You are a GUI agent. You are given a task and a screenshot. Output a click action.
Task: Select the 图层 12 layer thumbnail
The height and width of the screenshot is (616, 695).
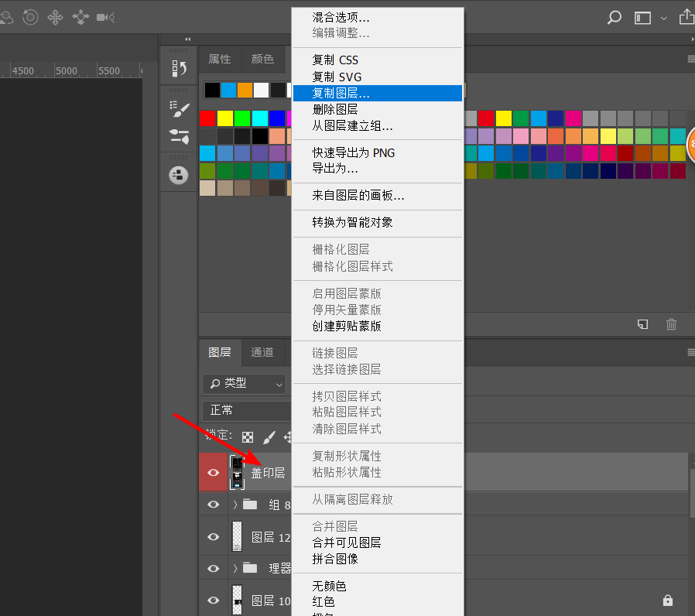coord(237,536)
